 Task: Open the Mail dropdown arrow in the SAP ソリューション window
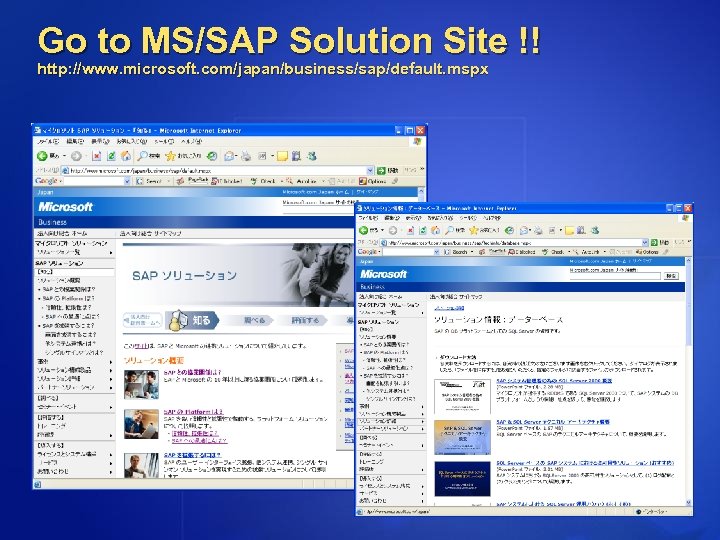236,156
